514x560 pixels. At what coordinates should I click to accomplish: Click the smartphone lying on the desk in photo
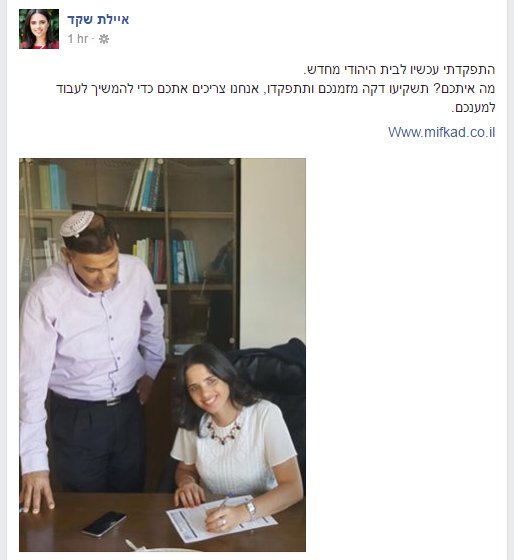tap(104, 524)
